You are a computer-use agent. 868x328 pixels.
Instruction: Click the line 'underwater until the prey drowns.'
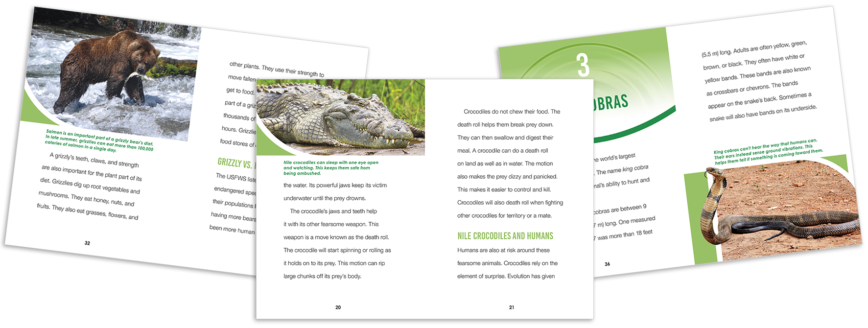click(325, 198)
